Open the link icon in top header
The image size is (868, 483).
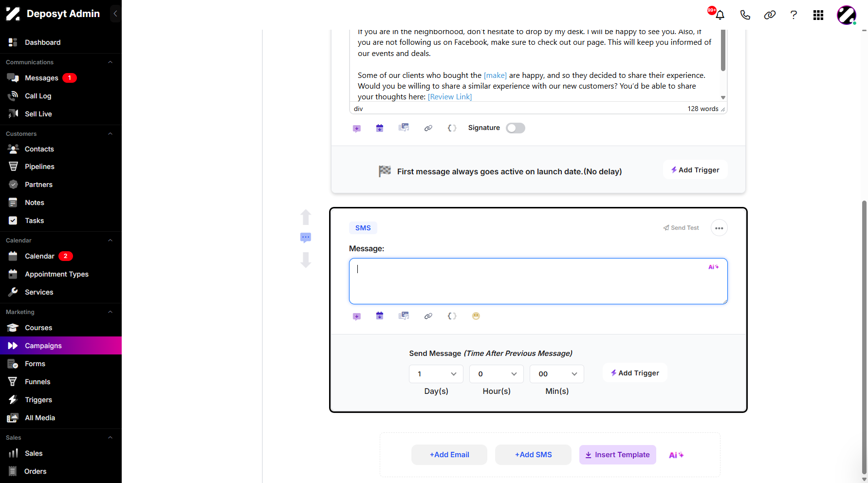coord(770,15)
